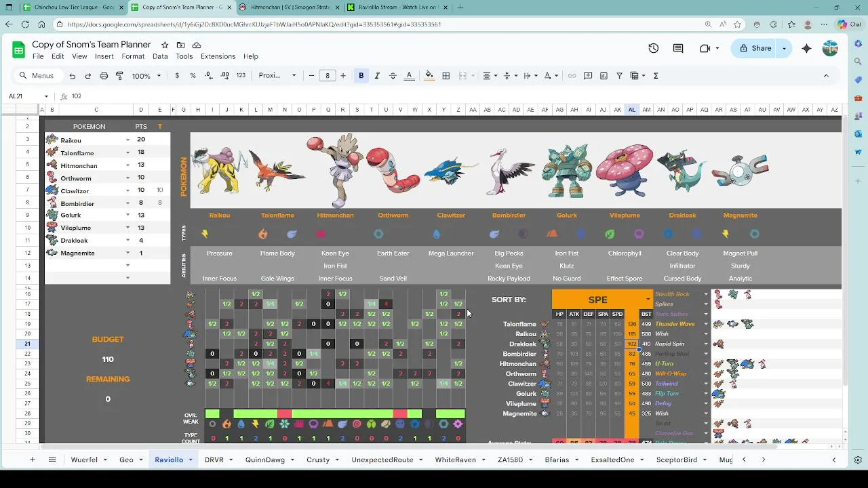Click the Undo arrow in the toolbar
The width and height of the screenshot is (868, 488).
[x=73, y=76]
